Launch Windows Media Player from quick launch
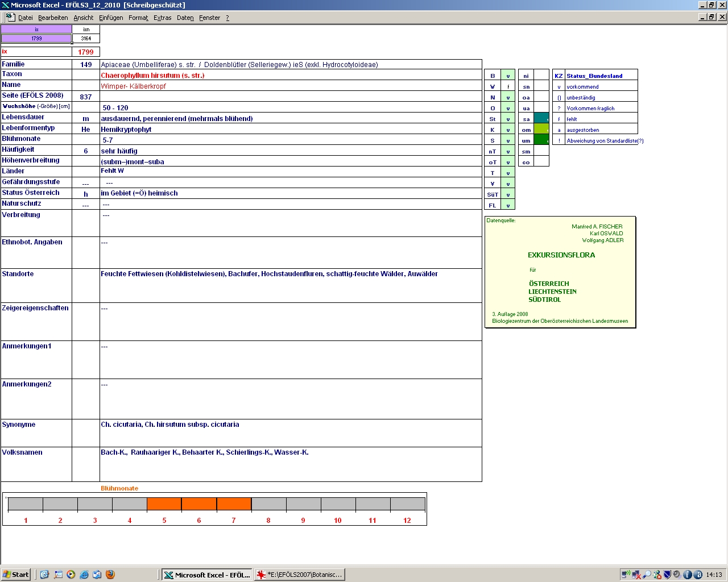The width and height of the screenshot is (728, 582). pyautogui.click(x=71, y=575)
